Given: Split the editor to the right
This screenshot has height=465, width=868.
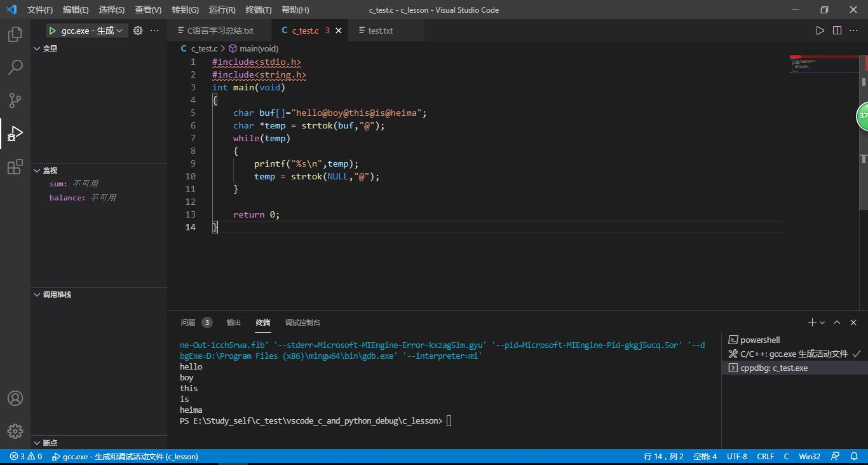Looking at the screenshot, I should [837, 31].
